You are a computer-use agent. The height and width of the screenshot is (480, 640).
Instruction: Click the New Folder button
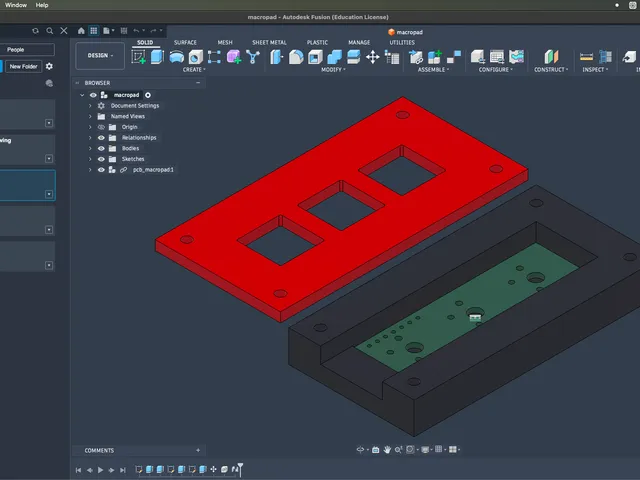pos(23,67)
